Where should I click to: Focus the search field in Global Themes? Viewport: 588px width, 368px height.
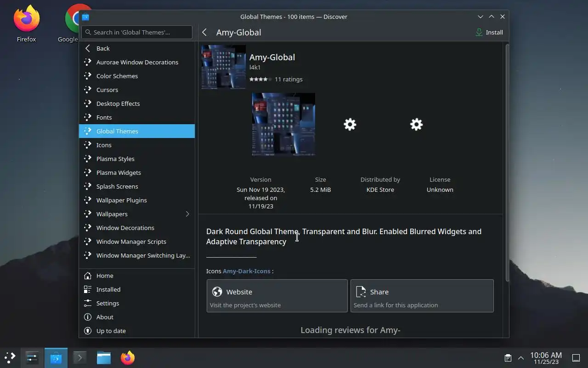(x=137, y=32)
